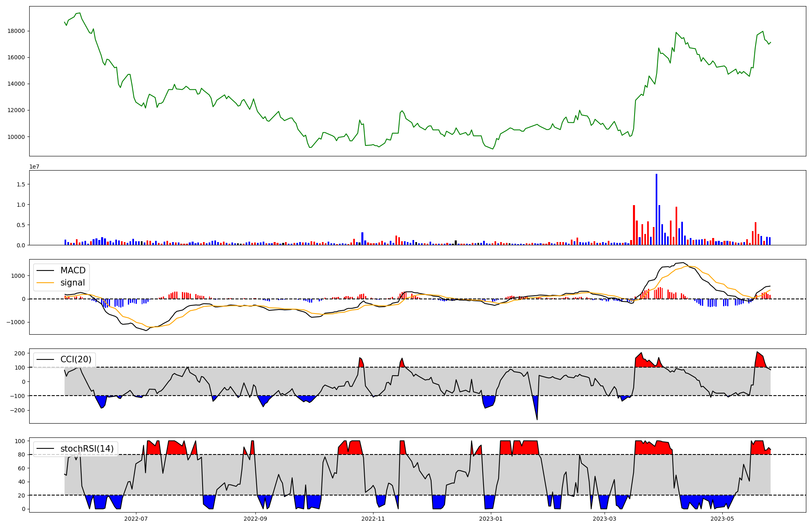Image resolution: width=812 pixels, height=528 pixels.
Task: Click the 1.5 volume axis tick label
Action: click(x=21, y=184)
